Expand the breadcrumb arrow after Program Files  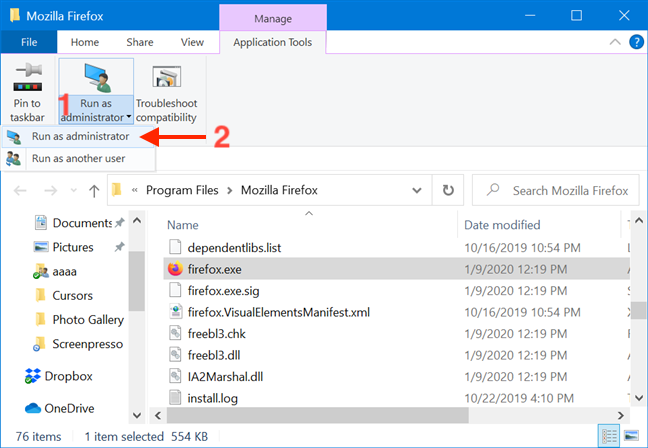(x=230, y=191)
